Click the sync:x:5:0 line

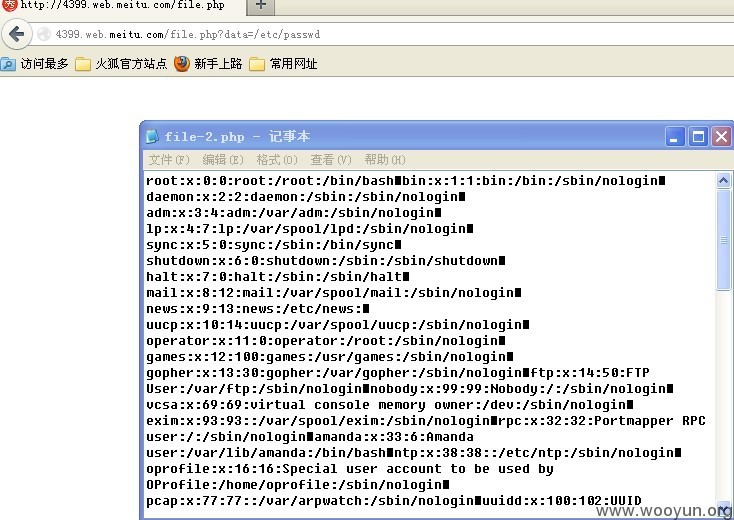pos(273,245)
